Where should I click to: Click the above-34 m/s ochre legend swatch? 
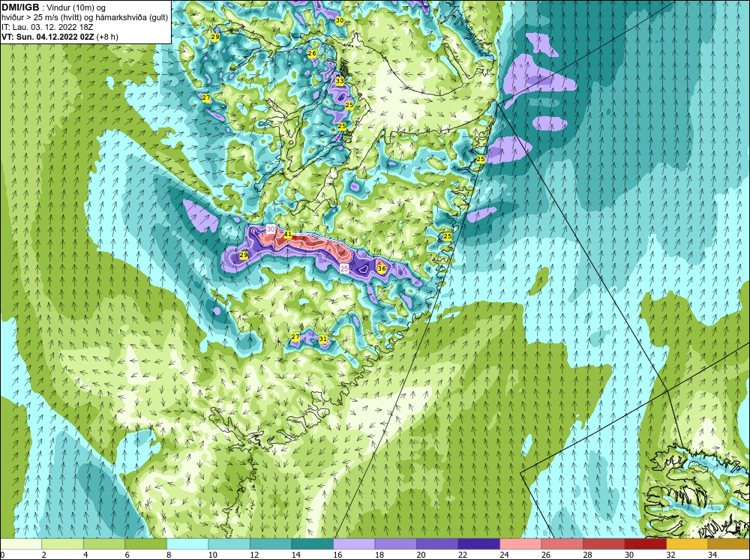point(728,544)
